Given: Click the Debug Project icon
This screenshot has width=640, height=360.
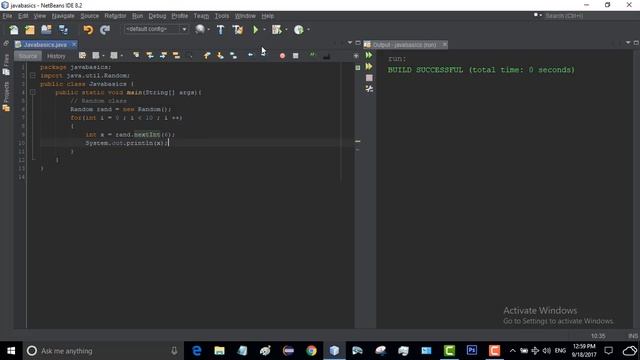Looking at the screenshot, I should click(277, 30).
